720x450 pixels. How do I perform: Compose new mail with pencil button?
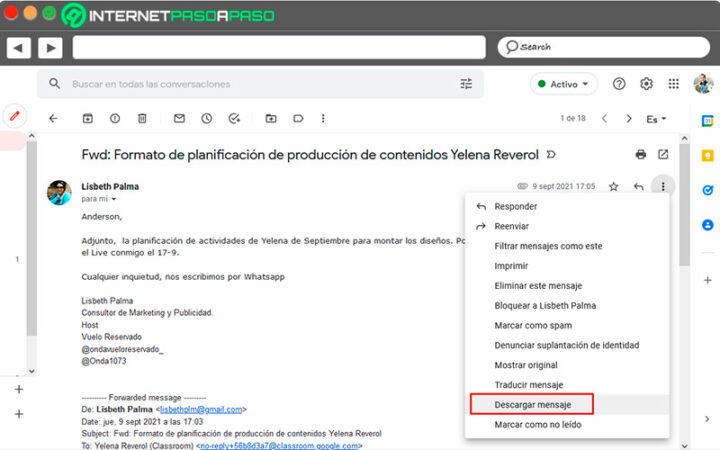14,116
